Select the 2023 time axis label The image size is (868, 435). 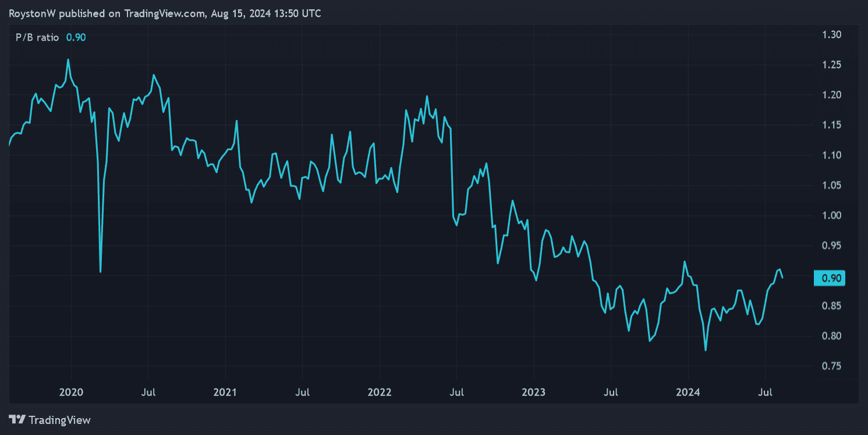(534, 392)
